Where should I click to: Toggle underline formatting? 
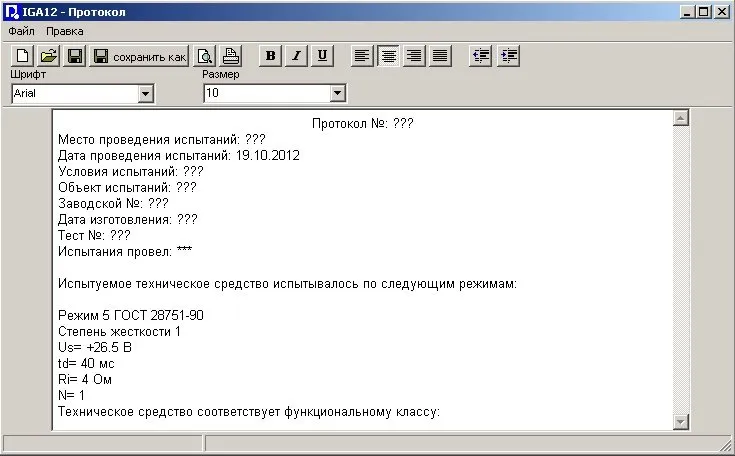point(322,56)
